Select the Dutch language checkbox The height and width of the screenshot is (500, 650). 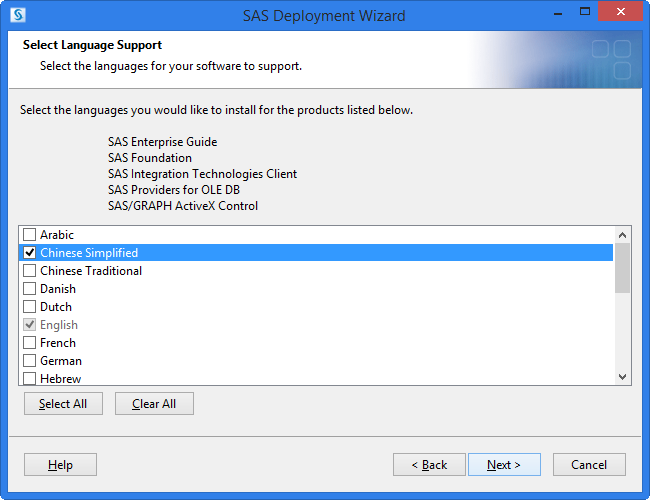[x=30, y=307]
